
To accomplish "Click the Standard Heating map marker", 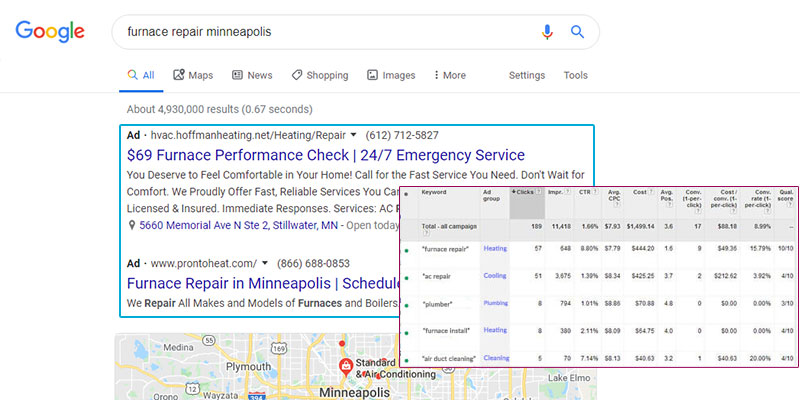I will coord(345,366).
